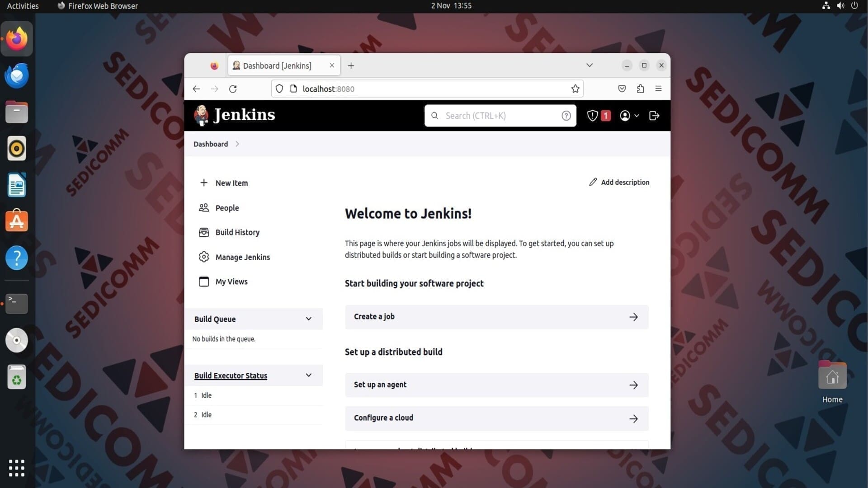Open Firefox extensions icon
Image resolution: width=868 pixels, height=488 pixels.
click(x=640, y=89)
